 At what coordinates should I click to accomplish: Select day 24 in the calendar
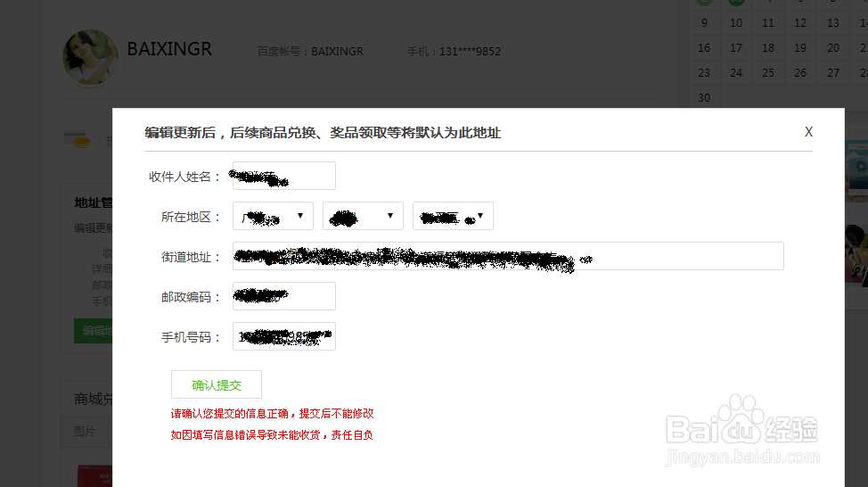coord(736,72)
